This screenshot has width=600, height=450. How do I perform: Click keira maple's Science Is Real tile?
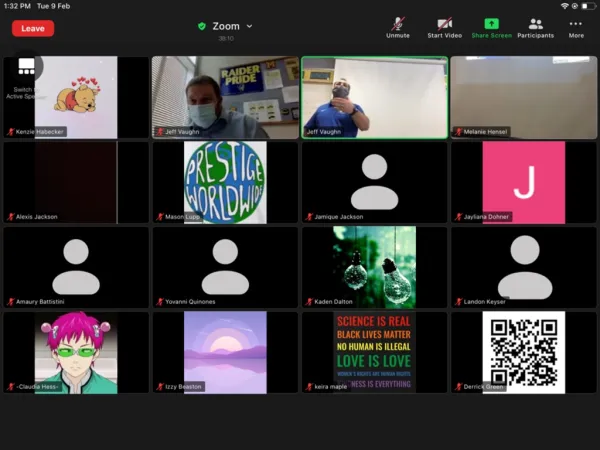tap(374, 351)
